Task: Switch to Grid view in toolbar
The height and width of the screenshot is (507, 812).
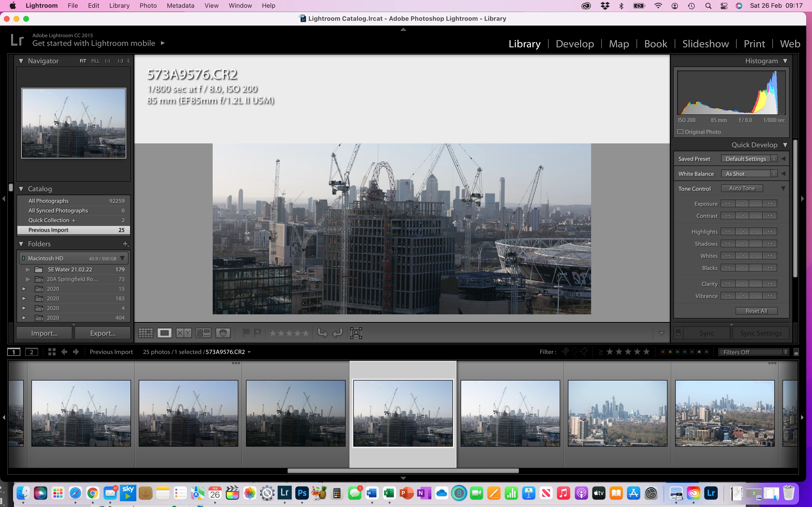Action: (146, 333)
